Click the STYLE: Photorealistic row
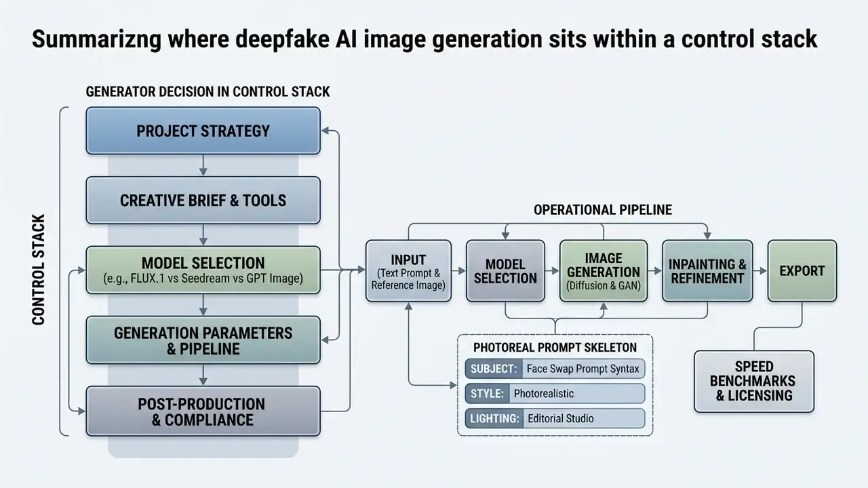The width and height of the screenshot is (868, 488). [555, 394]
